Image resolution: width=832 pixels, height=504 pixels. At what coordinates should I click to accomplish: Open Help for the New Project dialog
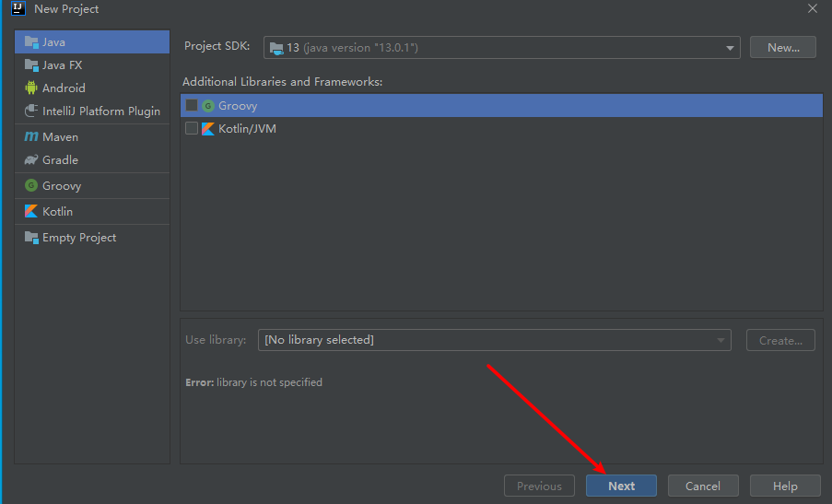[785, 486]
